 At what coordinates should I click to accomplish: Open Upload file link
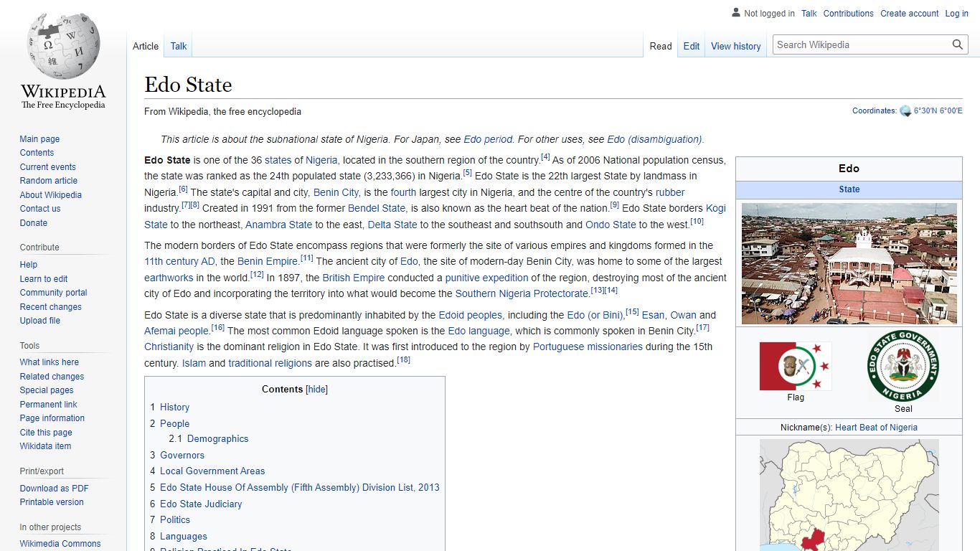(x=39, y=321)
